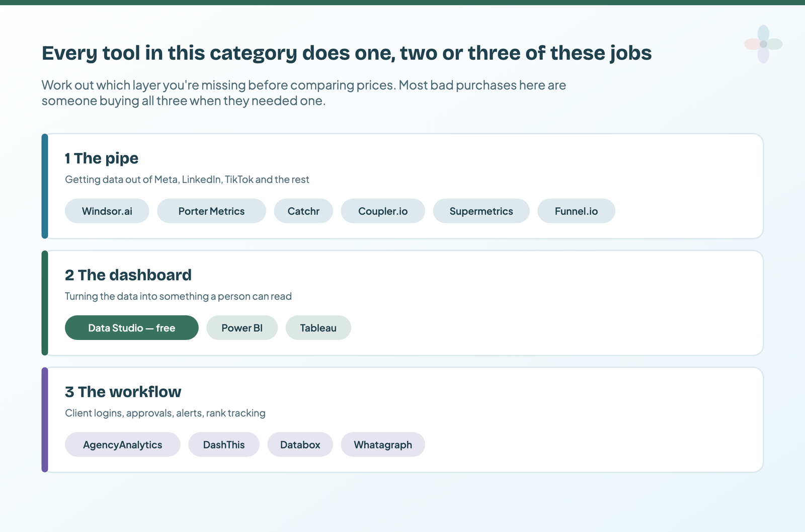The image size is (805, 532).
Task: Click 'Client logins, approvals, alerts' description
Action: coord(165,413)
